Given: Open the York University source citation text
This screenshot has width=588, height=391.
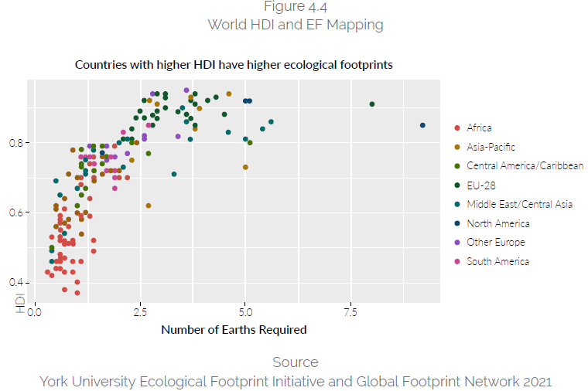Looking at the screenshot, I should 295,381.
